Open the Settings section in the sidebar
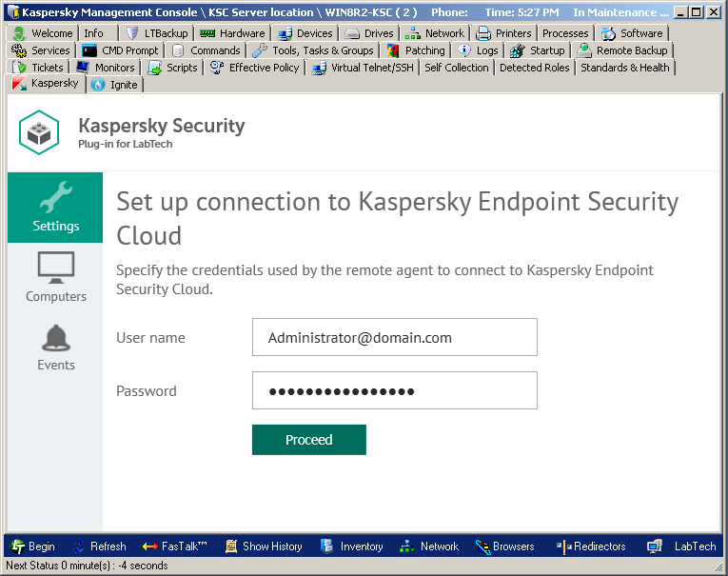Screen dimensions: 728x576 click(55, 208)
